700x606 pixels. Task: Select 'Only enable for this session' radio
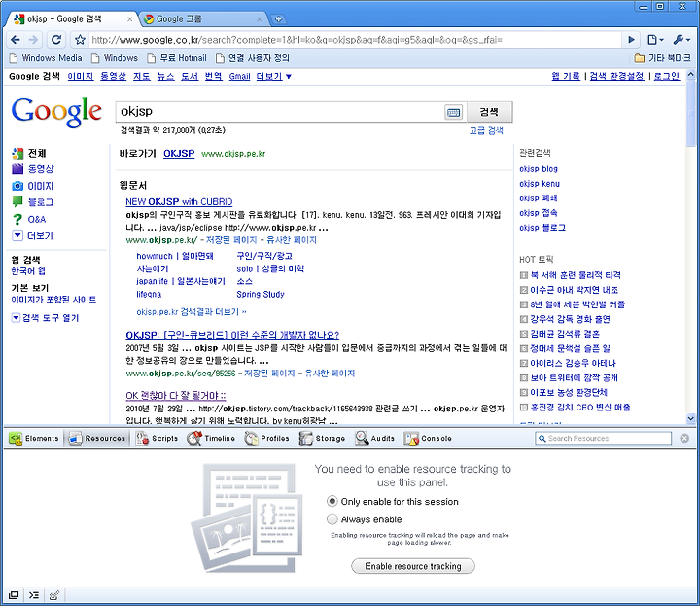pyautogui.click(x=332, y=502)
